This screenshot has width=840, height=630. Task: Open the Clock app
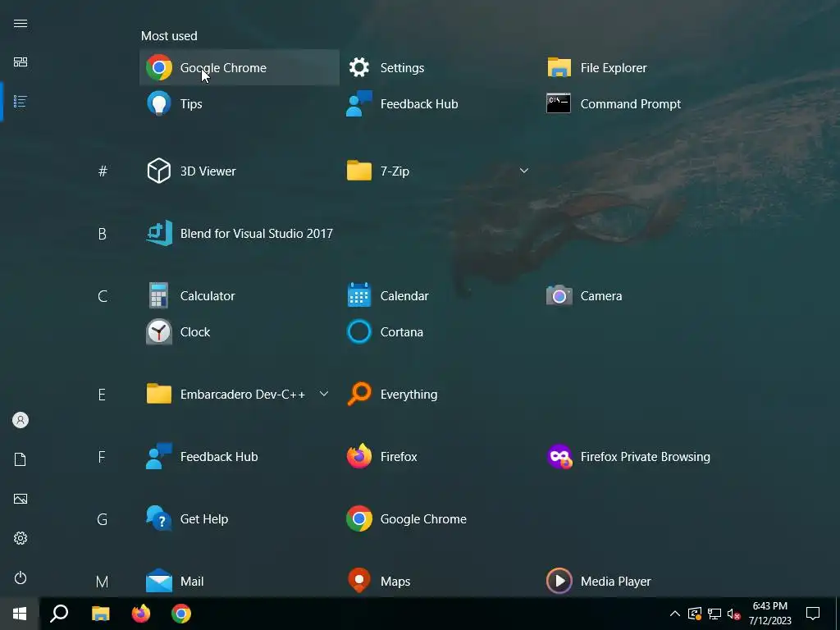[240, 332]
